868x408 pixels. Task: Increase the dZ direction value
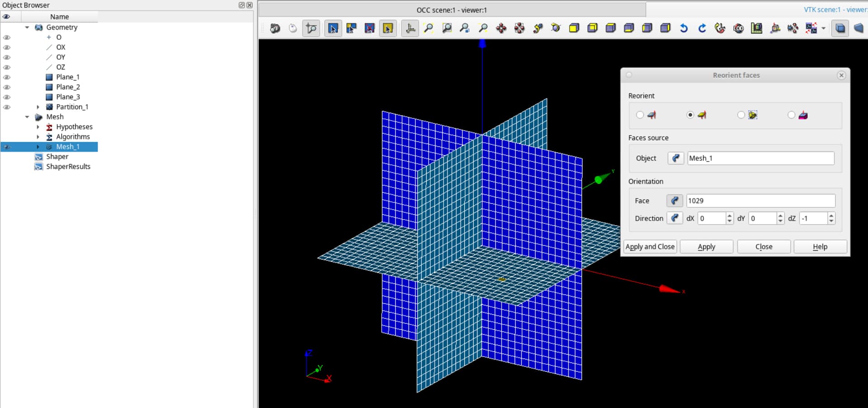831,216
